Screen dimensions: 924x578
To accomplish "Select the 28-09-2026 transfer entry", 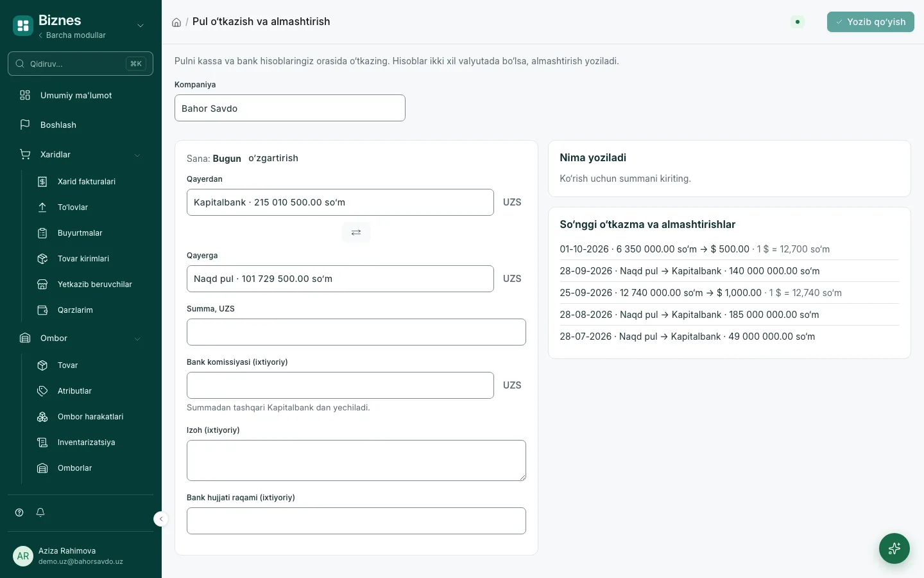I will pos(729,271).
